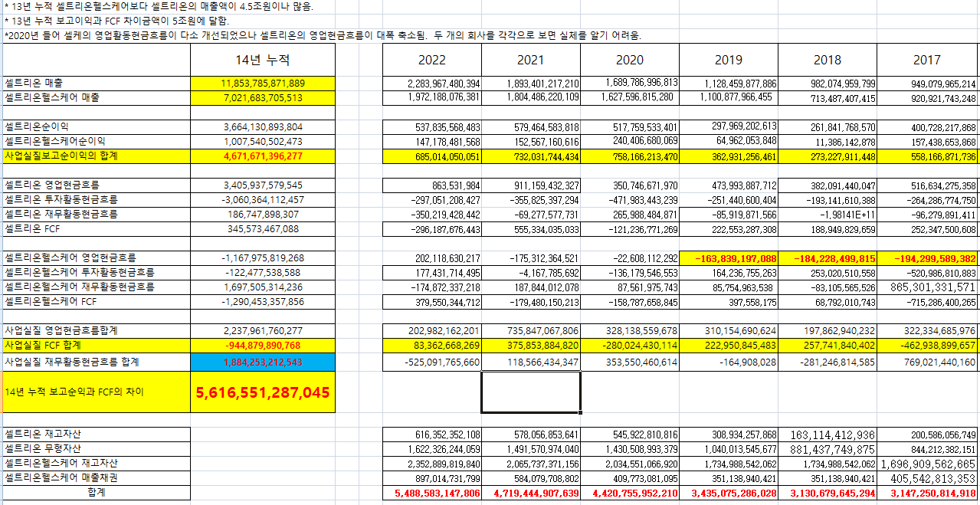Click the yellow 2017 total cell 558,166,871,736
Screen dimensions: 980x505
[928, 156]
